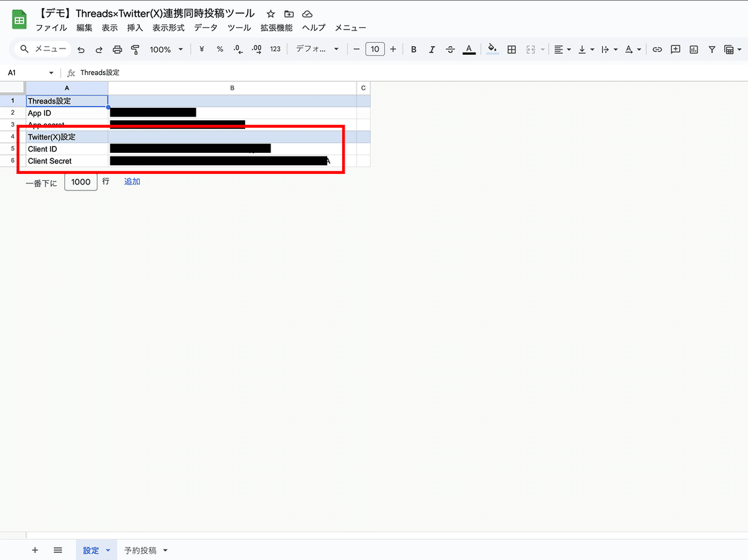Insert a chart
Screen dimensions: 748x560
[x=694, y=49]
